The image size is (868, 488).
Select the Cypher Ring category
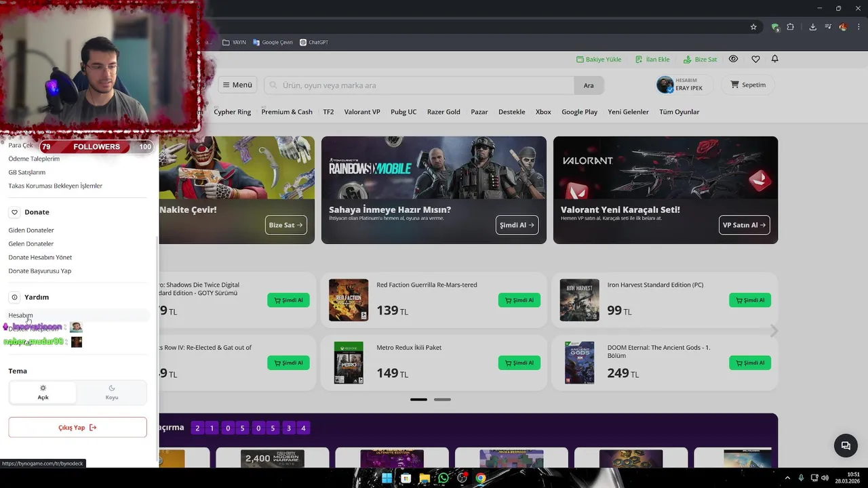233,112
